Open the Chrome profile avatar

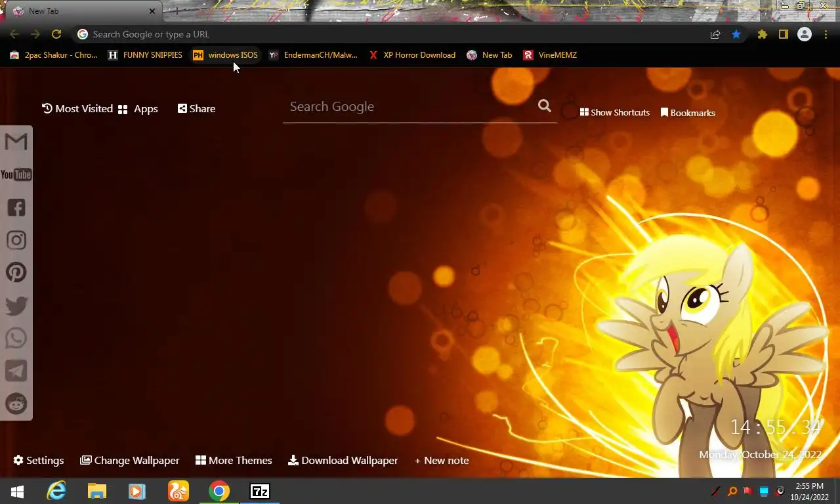click(x=805, y=34)
